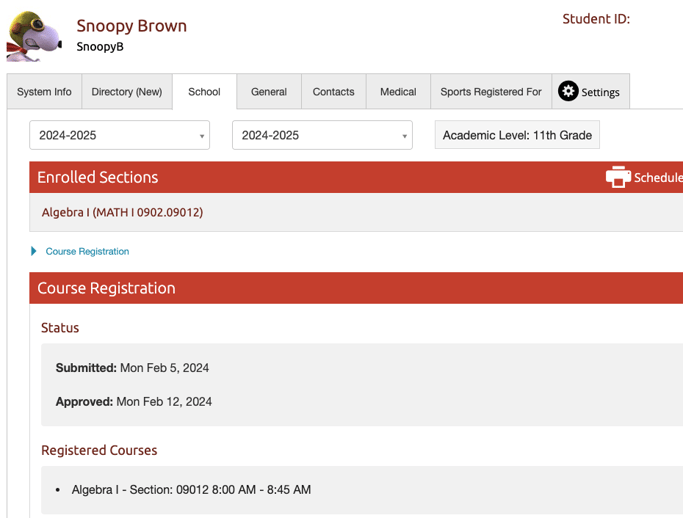Viewport: 683px width, 518px height.
Task: Go to the General tab
Action: (x=269, y=92)
